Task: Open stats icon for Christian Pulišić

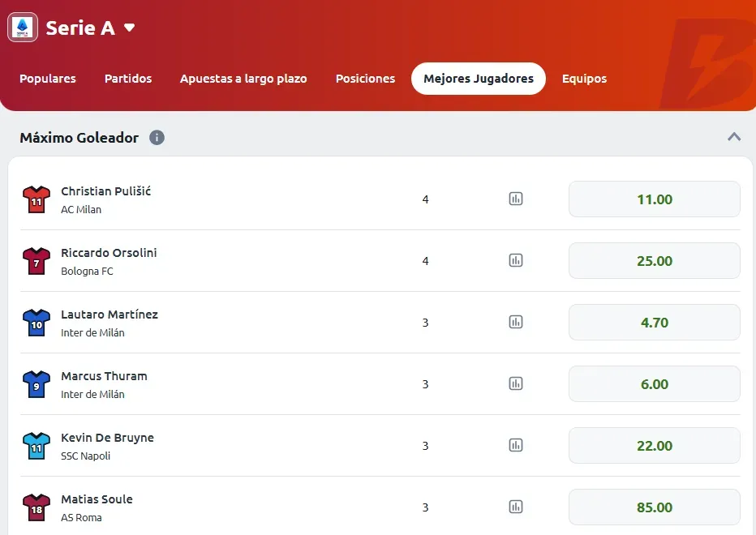Action: coord(516,199)
